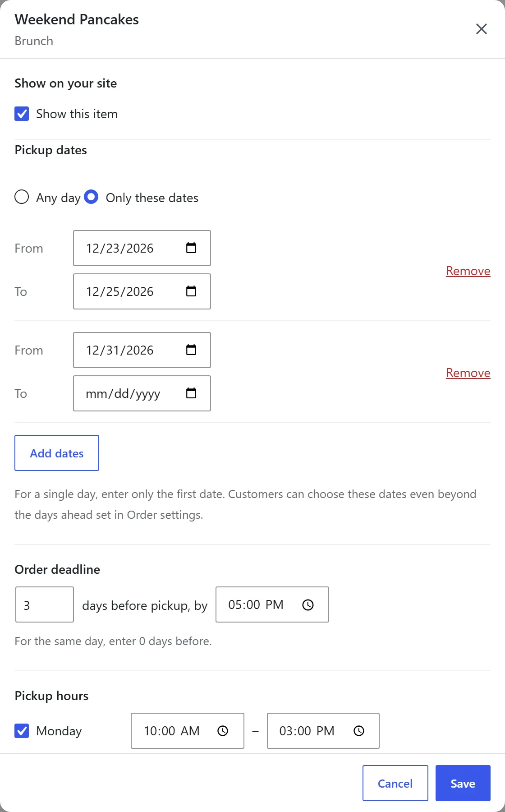Click the Pickup hours heading
Viewport: 505px width, 812px height.
click(x=51, y=696)
